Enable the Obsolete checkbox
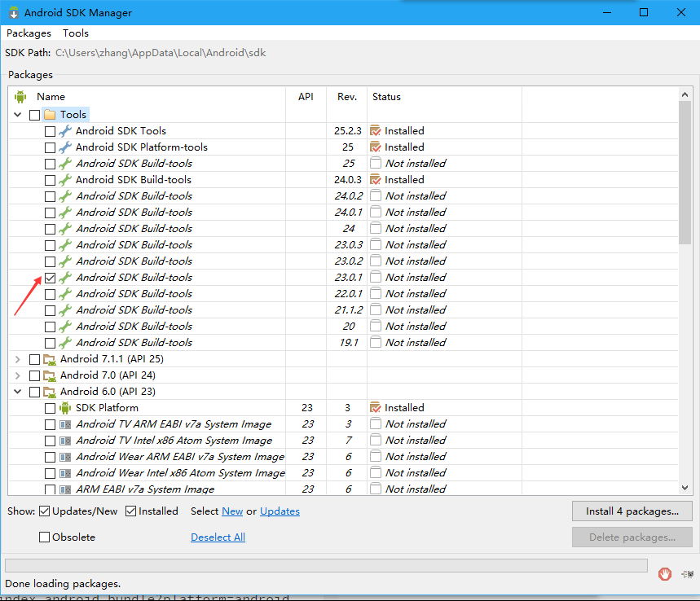This screenshot has height=601, width=700. tap(44, 537)
